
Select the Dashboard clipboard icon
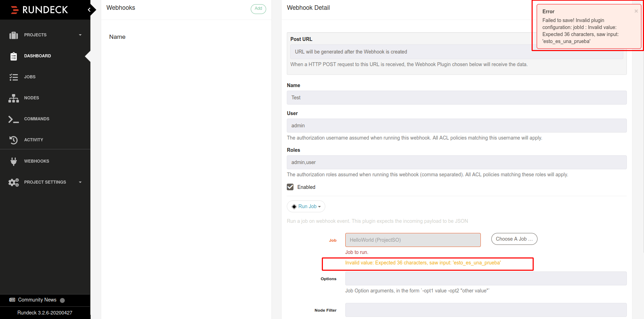pos(13,56)
